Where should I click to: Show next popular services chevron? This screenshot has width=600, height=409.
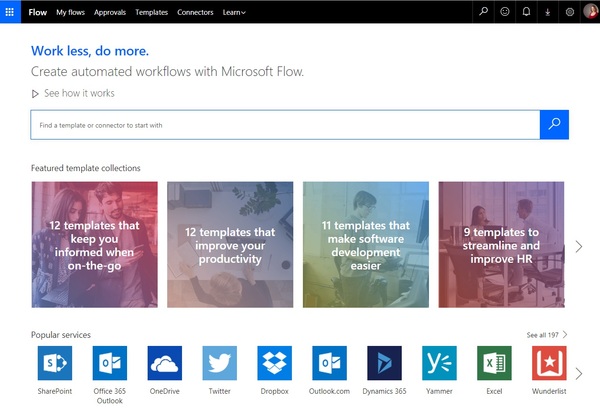coord(579,373)
